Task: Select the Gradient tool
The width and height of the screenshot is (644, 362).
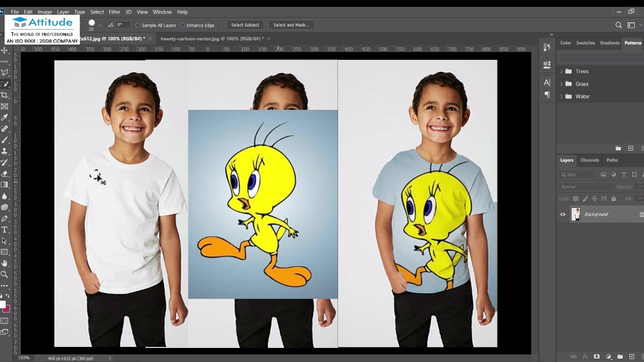Action: pos(5,185)
